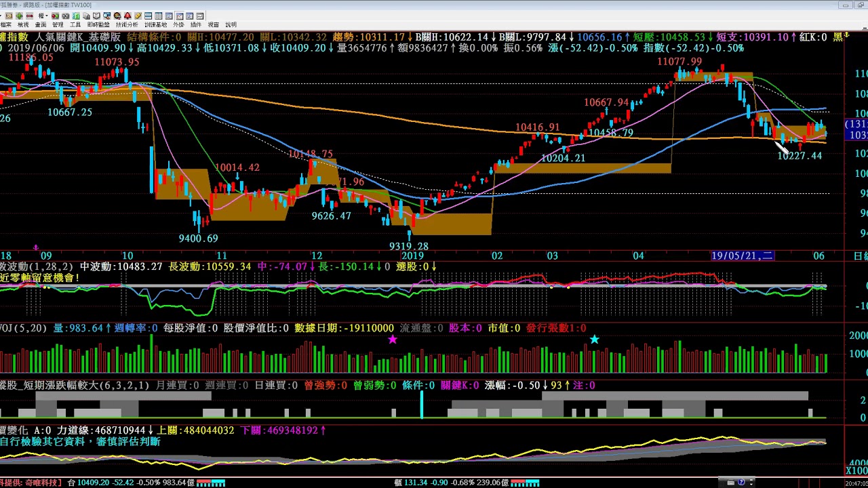This screenshot has height=488, width=868.
Task: Open the 檢視 menu
Action: [23, 24]
